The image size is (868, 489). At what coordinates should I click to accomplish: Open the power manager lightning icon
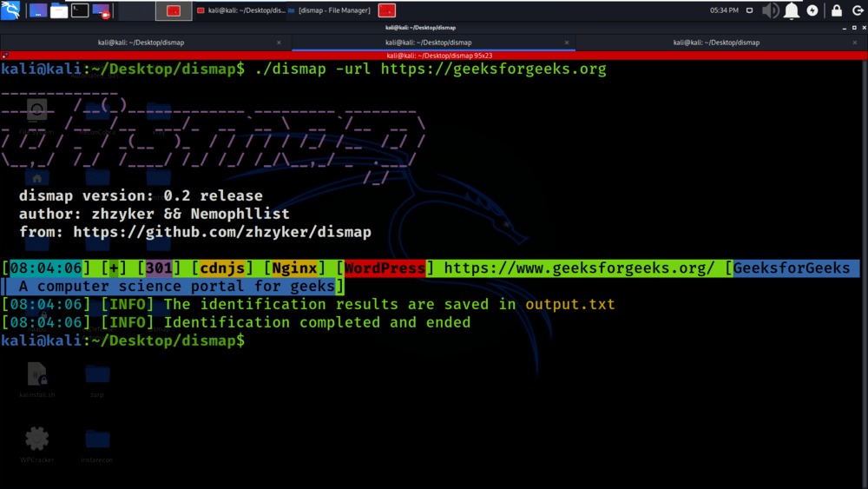(812, 10)
